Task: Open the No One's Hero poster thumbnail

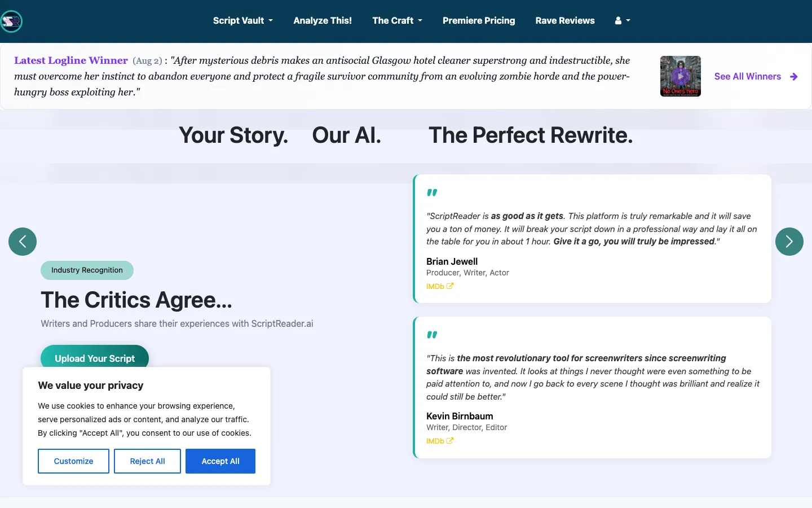Action: [681, 76]
